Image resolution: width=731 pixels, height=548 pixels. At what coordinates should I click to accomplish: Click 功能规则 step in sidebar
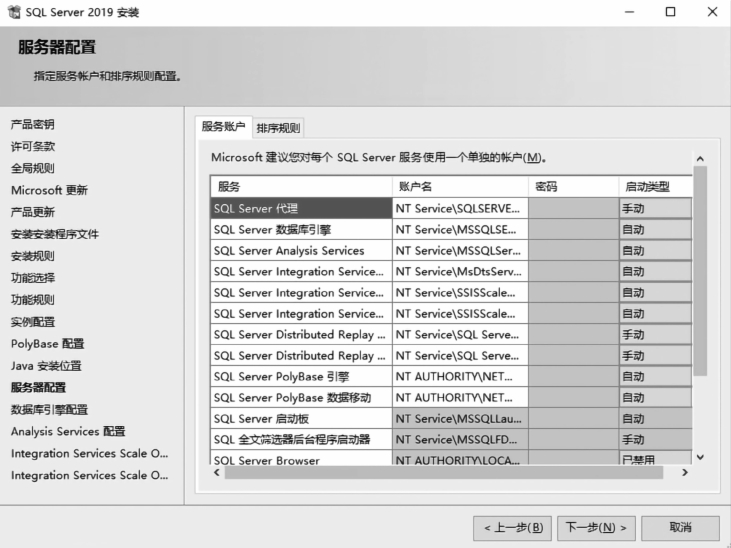point(33,300)
